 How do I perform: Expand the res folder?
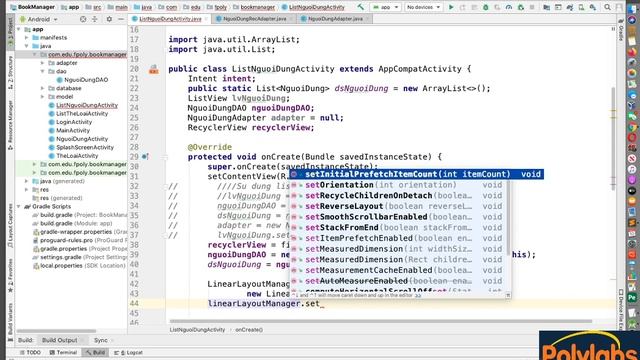pyautogui.click(x=27, y=189)
